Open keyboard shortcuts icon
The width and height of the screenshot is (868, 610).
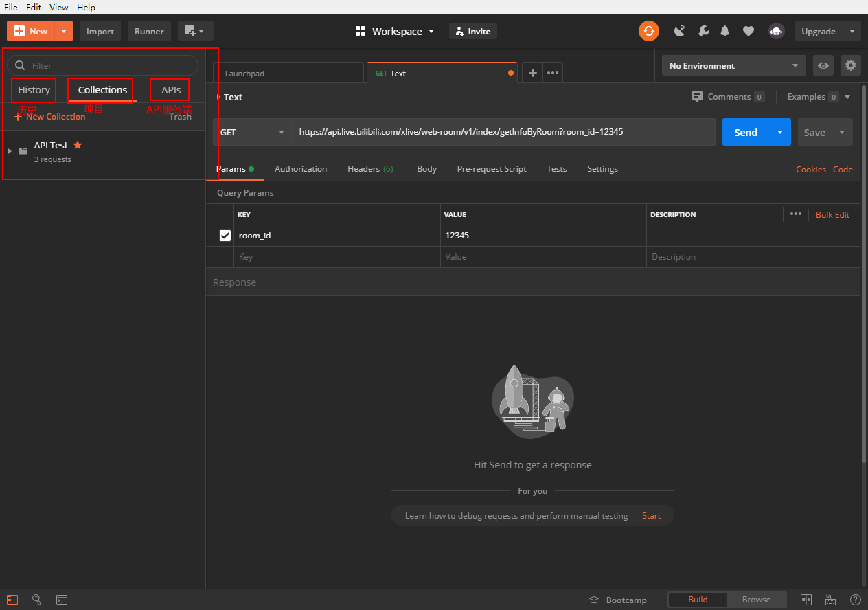point(830,600)
